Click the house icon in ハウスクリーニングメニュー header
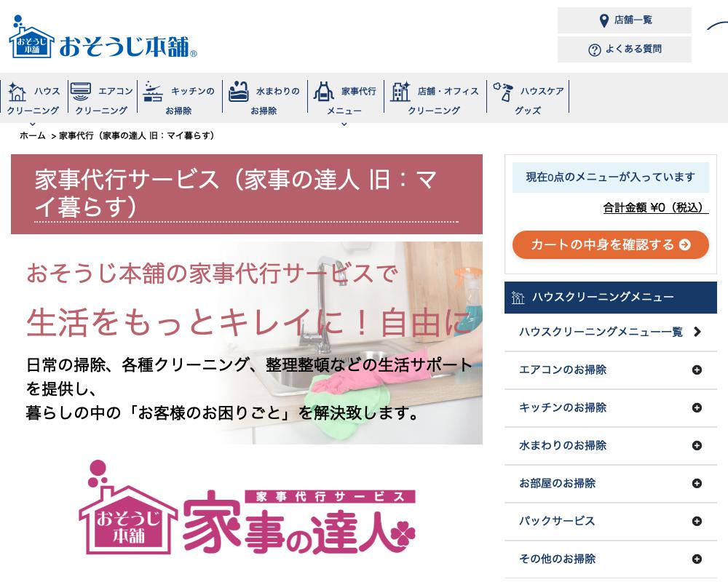This screenshot has width=728, height=582. click(518, 298)
